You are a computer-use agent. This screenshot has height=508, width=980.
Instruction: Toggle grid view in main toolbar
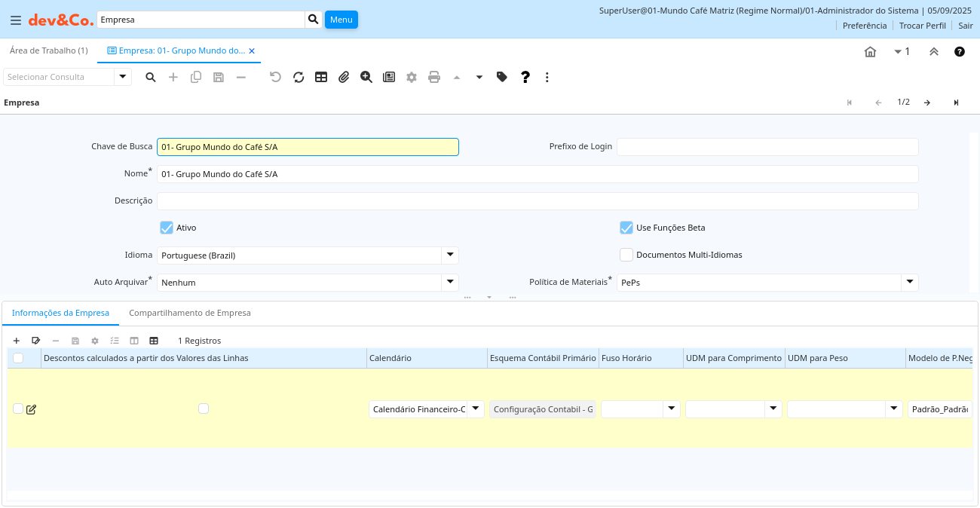coord(321,77)
